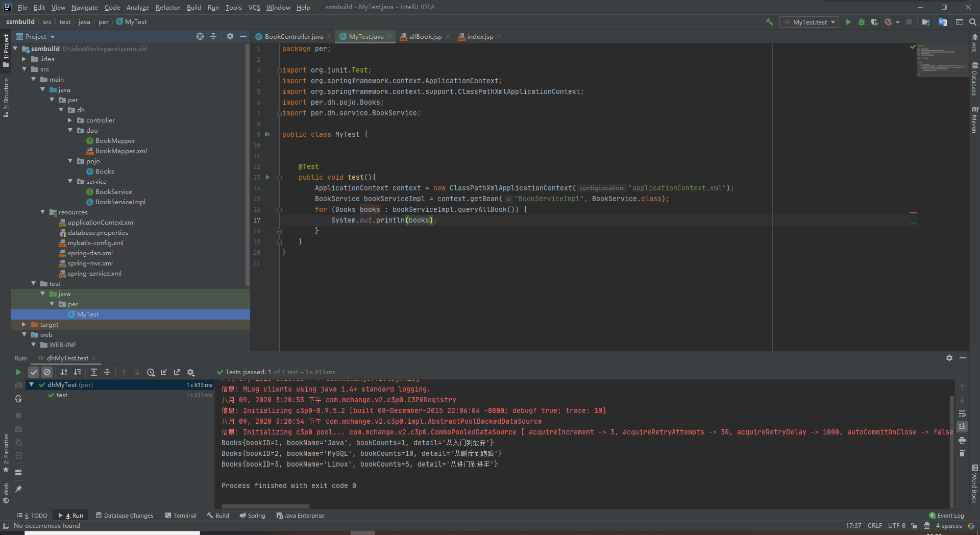980x535 pixels.
Task: Switch to the BookController.java tab
Action: (x=292, y=36)
